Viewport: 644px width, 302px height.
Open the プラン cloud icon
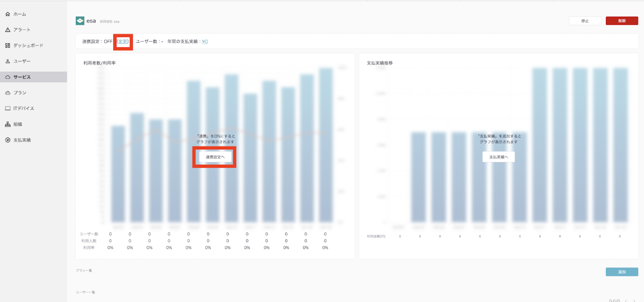tap(8, 93)
